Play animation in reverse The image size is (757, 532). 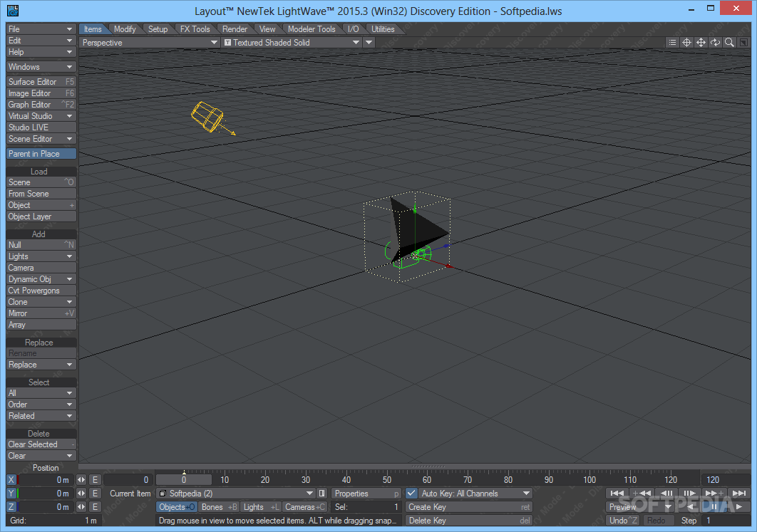691,507
